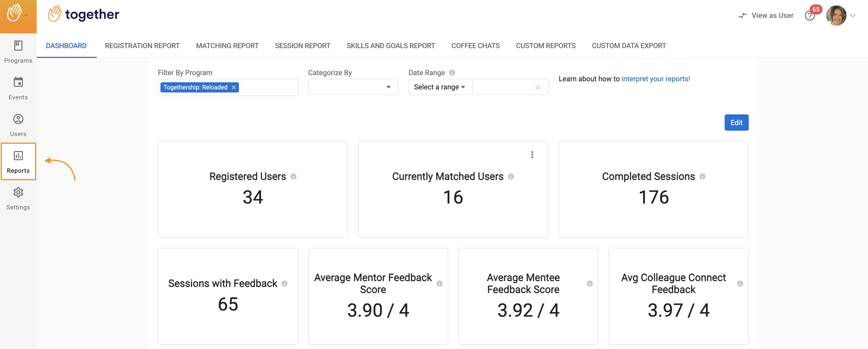Open the Categorize By dropdown
The width and height of the screenshot is (868, 349).
(x=353, y=87)
